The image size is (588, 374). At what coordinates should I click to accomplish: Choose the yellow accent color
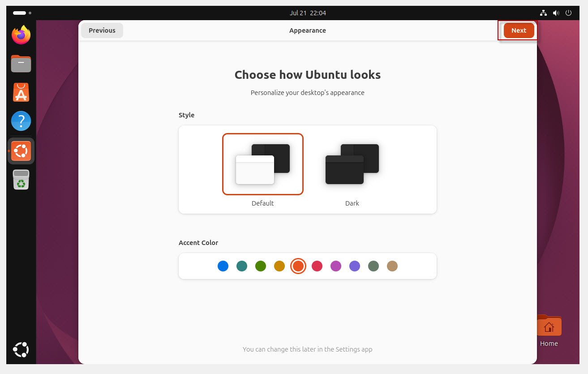click(279, 266)
